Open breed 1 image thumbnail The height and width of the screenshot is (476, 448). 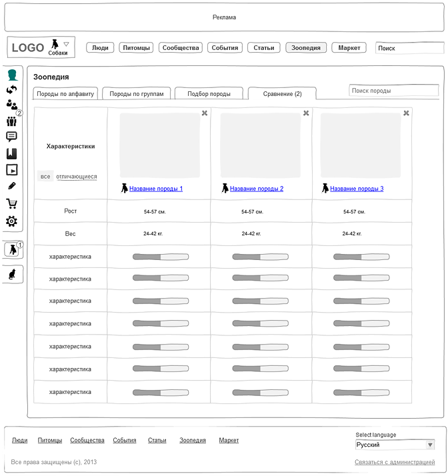[160, 145]
